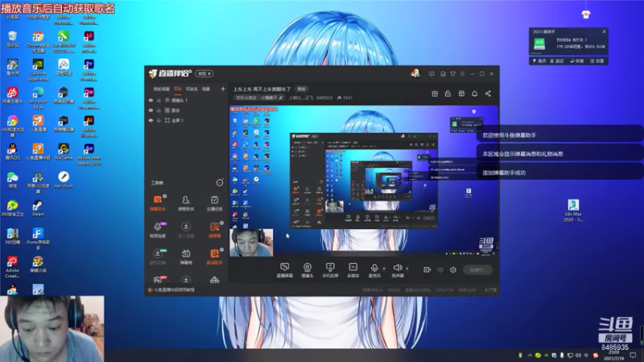This screenshot has height=362, width=644.
Task: Click the share icon in the stream header
Action: [x=488, y=93]
